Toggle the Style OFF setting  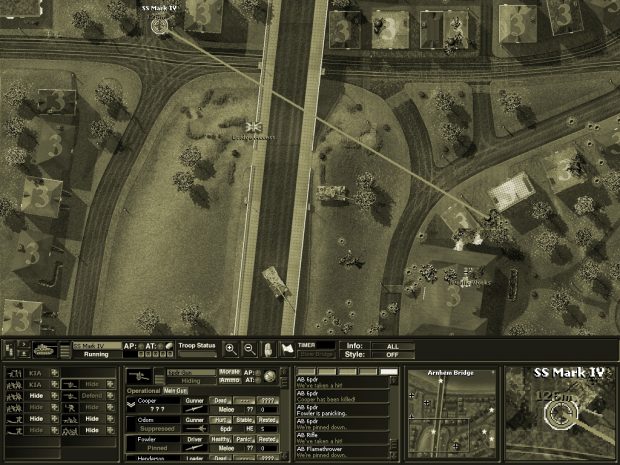[392, 355]
